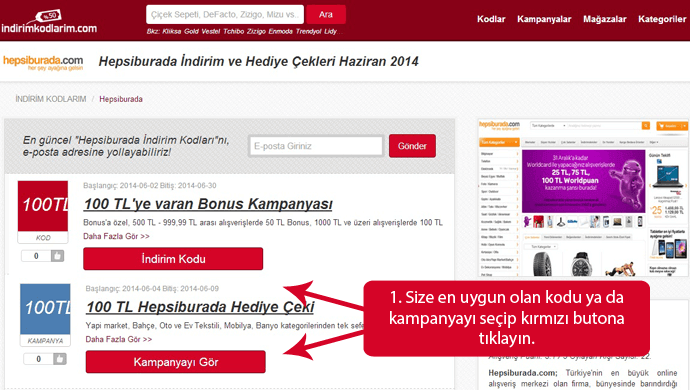Follow the Zizigo suggested store link
The width and height of the screenshot is (690, 390).
256,31
